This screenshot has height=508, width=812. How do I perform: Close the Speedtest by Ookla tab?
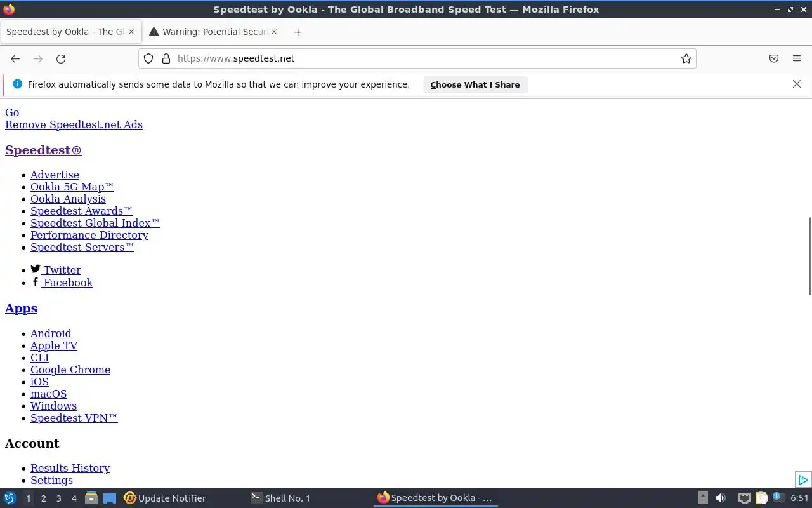132,32
